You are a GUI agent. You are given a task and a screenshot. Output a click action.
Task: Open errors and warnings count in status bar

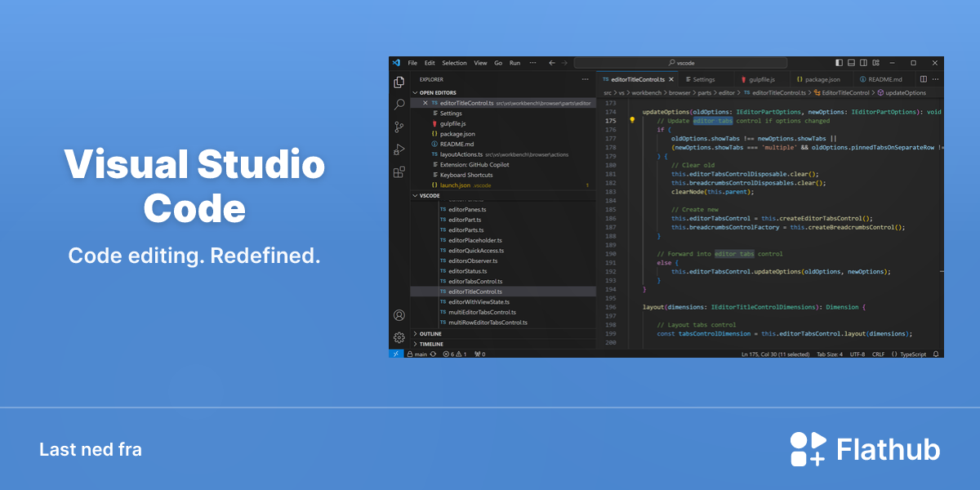click(454, 354)
